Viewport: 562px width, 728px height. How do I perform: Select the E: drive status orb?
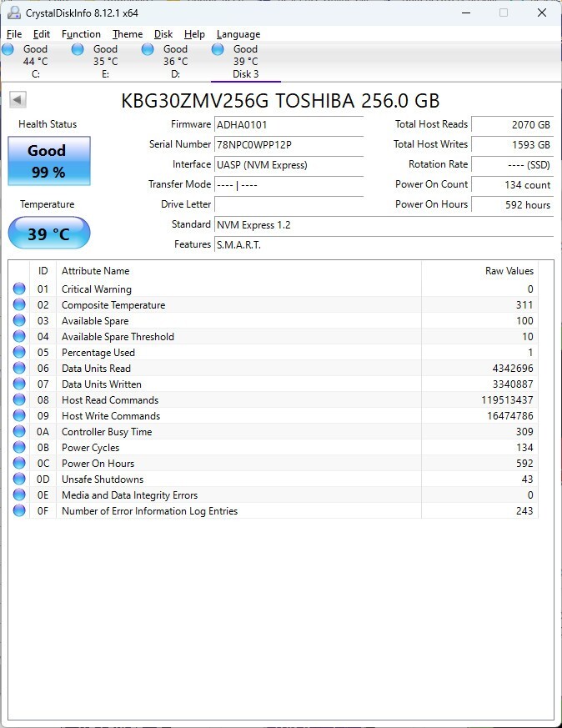(78, 49)
